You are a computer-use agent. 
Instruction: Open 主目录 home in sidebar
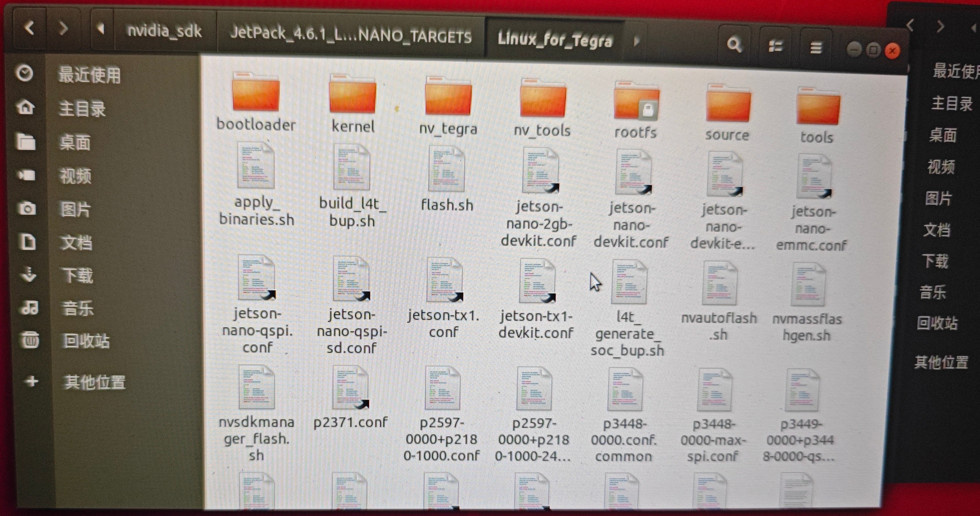point(82,109)
